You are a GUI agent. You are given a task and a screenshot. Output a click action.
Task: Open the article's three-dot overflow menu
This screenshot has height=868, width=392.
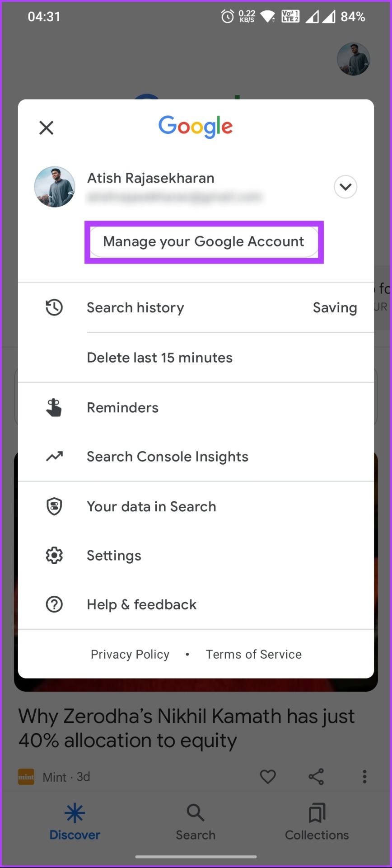(x=364, y=777)
